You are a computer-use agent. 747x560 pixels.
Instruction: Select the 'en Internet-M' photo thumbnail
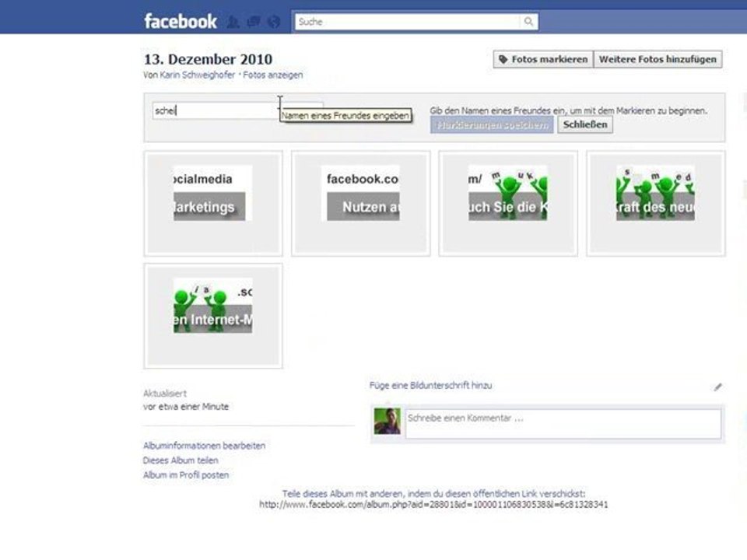pyautogui.click(x=213, y=316)
